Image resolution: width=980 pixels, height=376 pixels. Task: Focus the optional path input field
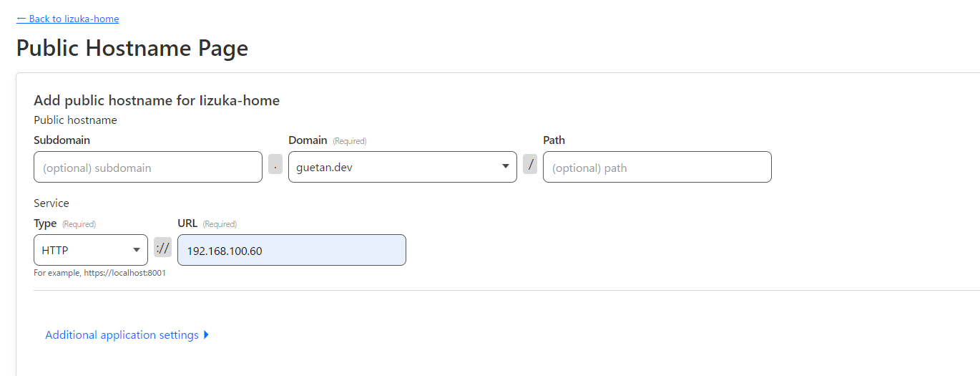657,168
